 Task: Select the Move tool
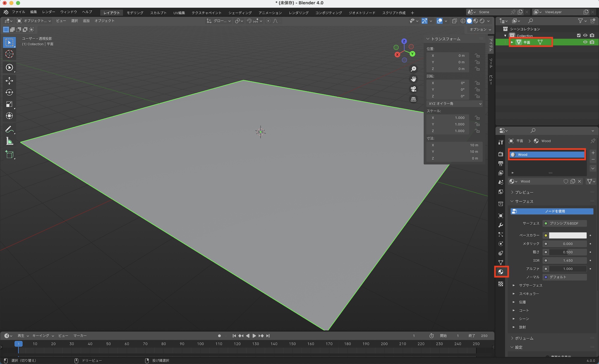tap(9, 81)
